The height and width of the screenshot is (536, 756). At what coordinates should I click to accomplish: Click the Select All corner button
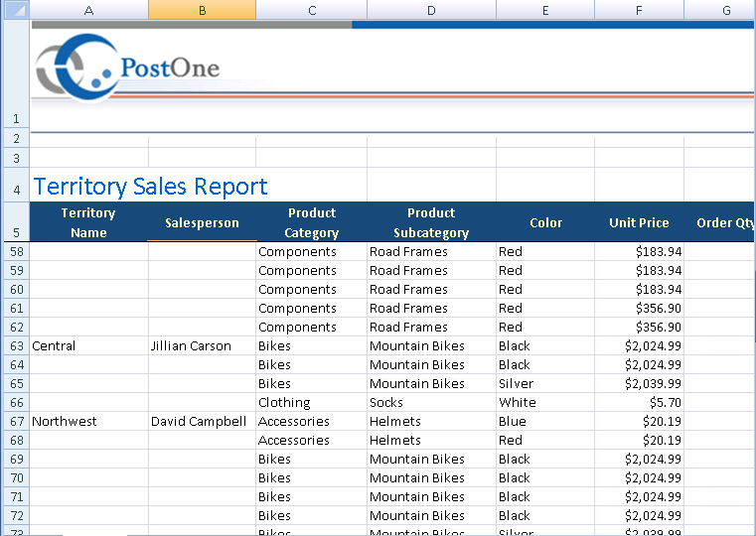17,10
